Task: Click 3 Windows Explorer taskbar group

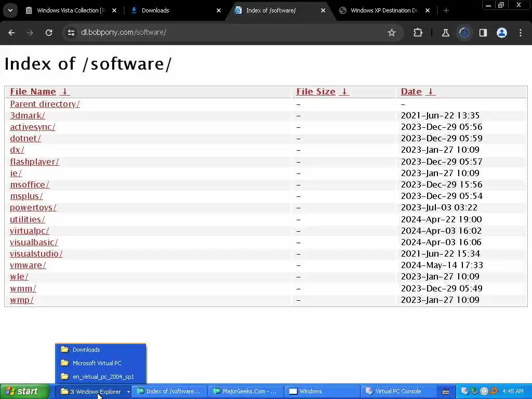Action: (94, 392)
